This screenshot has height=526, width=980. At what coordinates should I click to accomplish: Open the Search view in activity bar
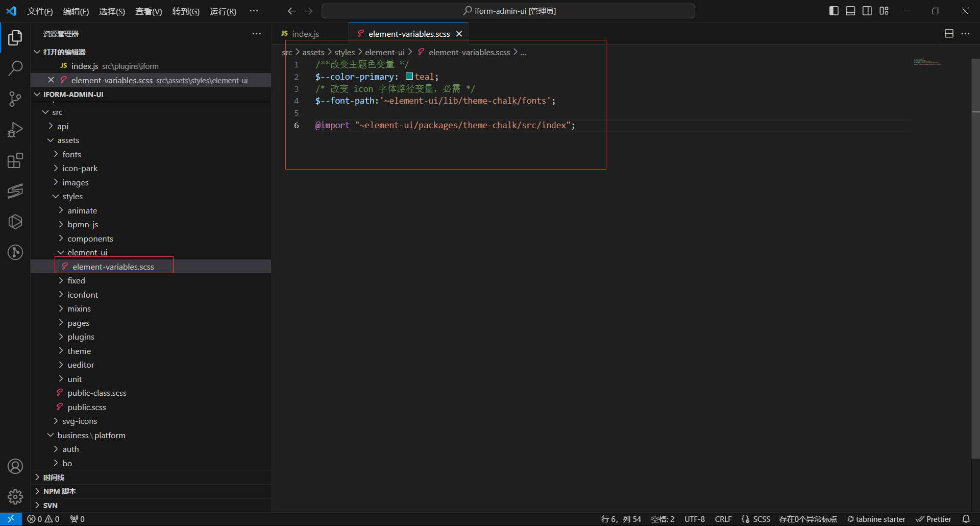point(15,68)
